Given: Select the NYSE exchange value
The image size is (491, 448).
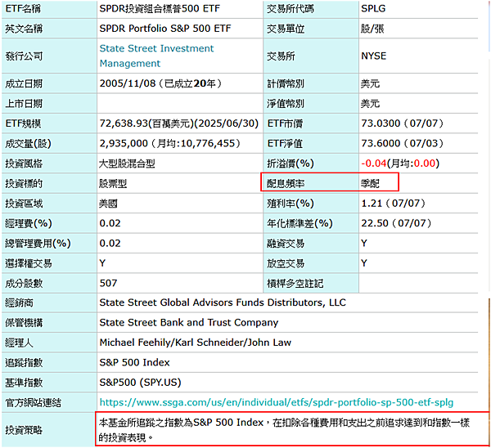Looking at the screenshot, I should [x=373, y=56].
